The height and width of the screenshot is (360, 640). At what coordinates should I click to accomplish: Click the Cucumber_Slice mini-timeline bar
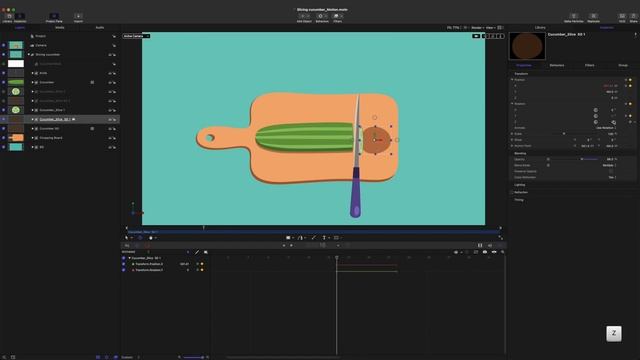coord(313,232)
